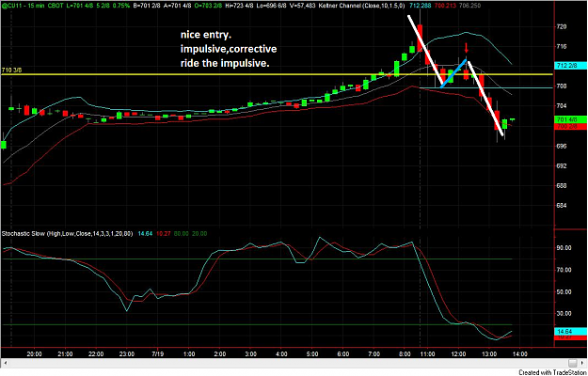Click the 684 price axis label
588x376 pixels.
(562, 206)
